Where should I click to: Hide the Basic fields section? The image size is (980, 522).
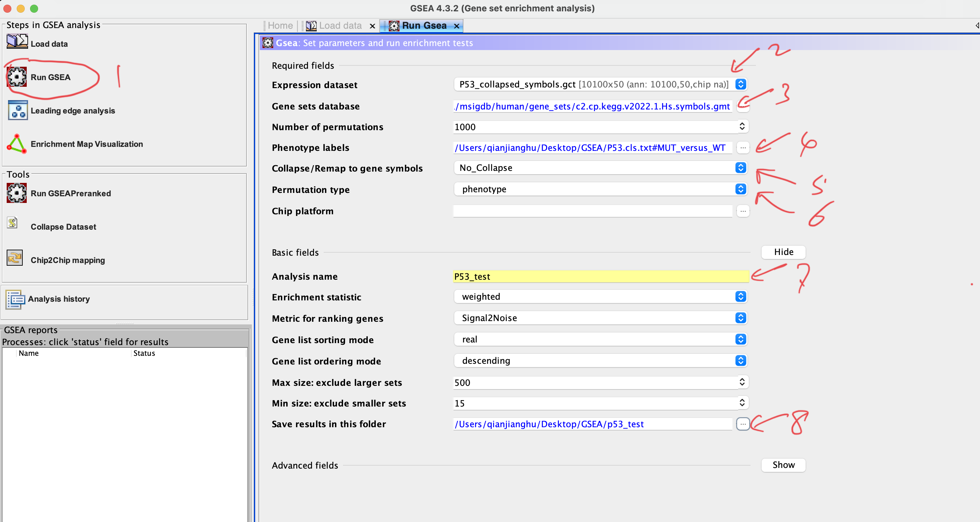783,252
